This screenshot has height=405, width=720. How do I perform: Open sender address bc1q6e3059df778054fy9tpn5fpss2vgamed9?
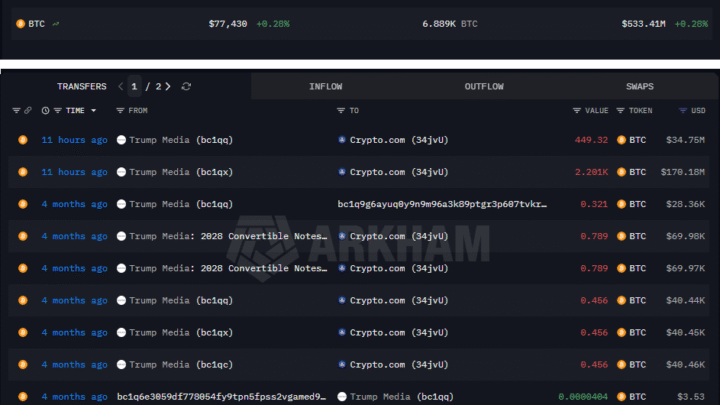pyautogui.click(x=221, y=397)
